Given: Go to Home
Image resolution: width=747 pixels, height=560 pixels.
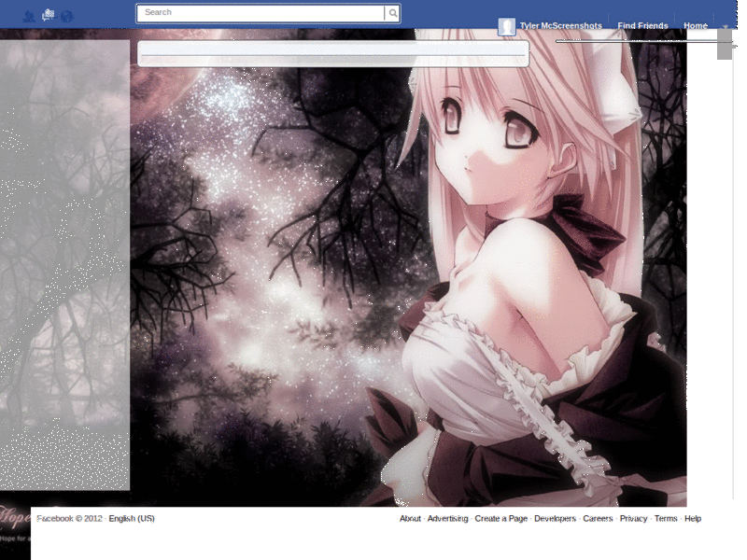Looking at the screenshot, I should coord(696,26).
